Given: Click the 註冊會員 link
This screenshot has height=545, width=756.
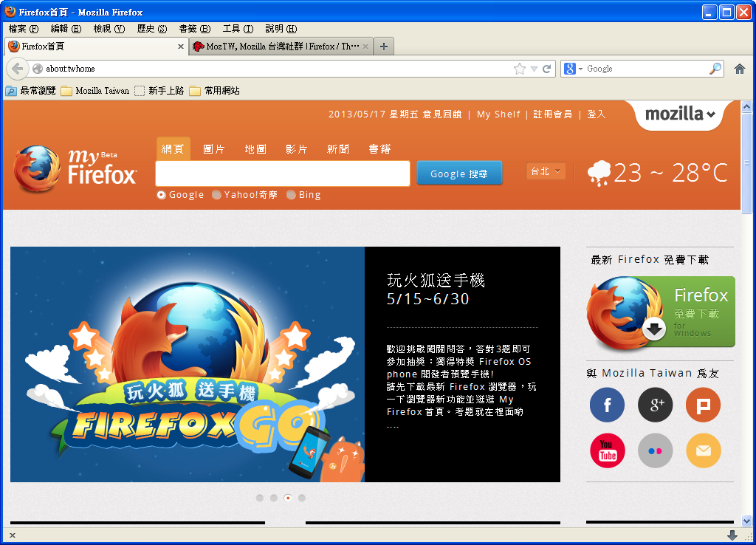Looking at the screenshot, I should pos(553,114).
